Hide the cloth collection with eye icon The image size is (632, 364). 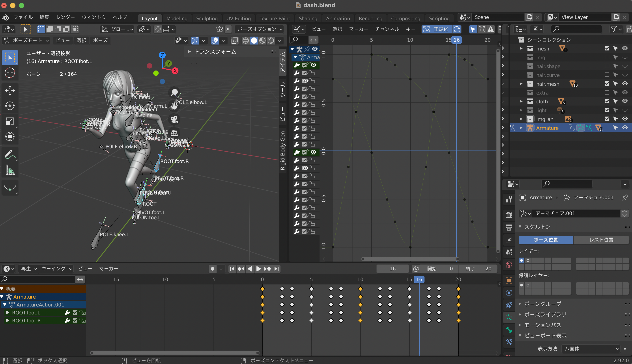625,101
